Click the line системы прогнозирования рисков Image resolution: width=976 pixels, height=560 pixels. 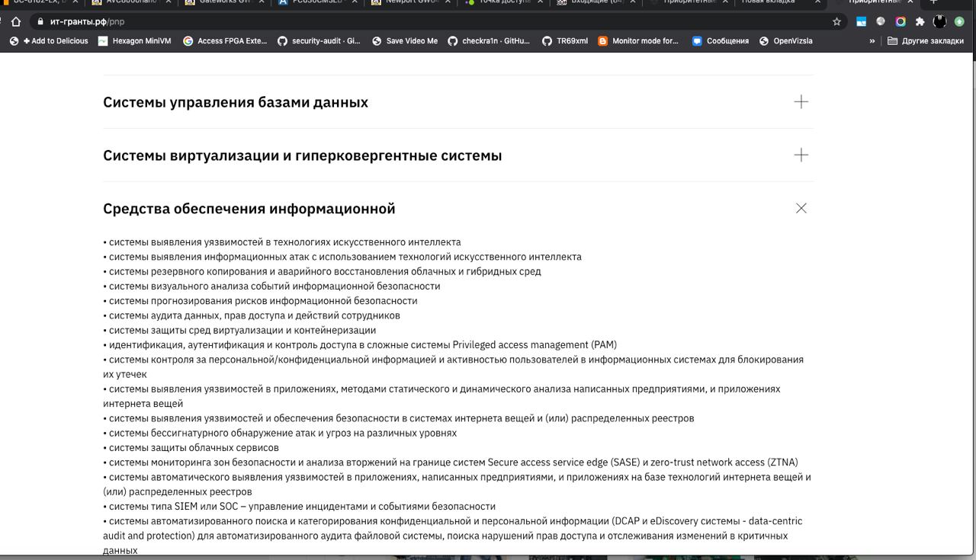click(260, 301)
